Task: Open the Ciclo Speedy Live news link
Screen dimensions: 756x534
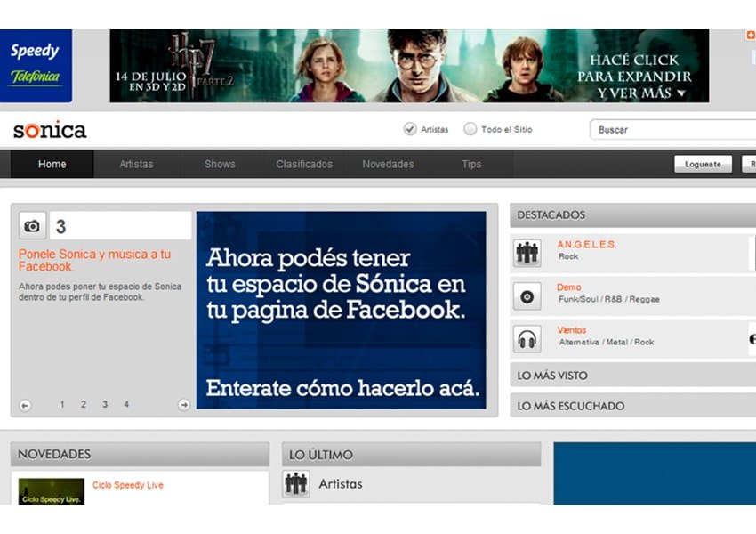Action: tap(128, 485)
